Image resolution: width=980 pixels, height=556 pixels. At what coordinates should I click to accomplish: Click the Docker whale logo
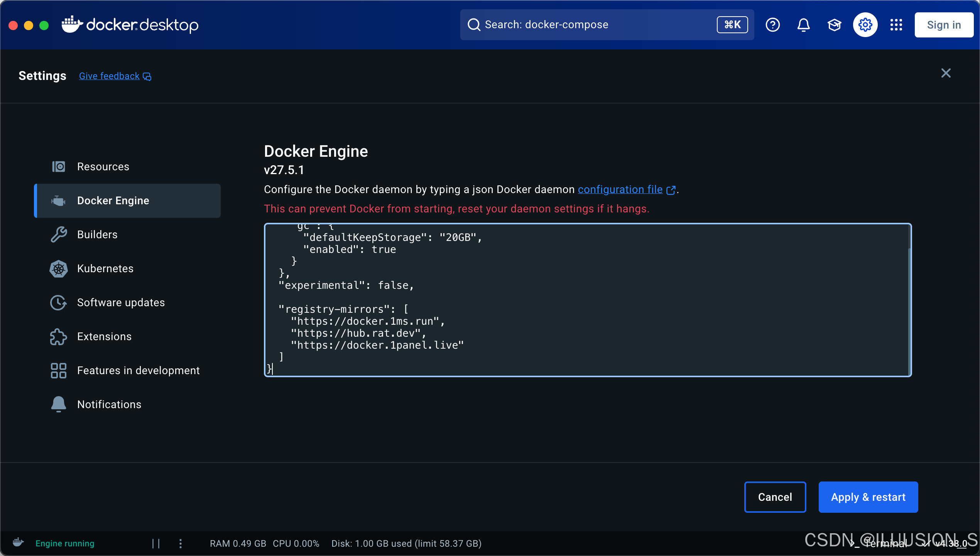72,25
